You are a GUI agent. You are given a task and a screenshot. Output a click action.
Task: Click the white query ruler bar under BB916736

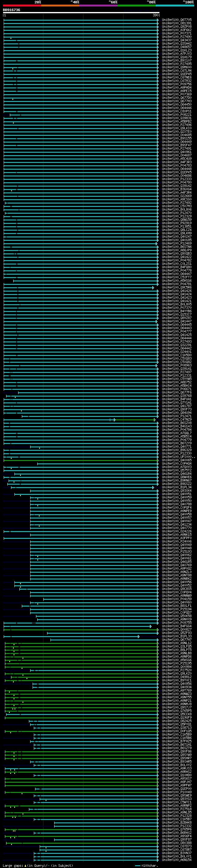[x=81, y=13]
